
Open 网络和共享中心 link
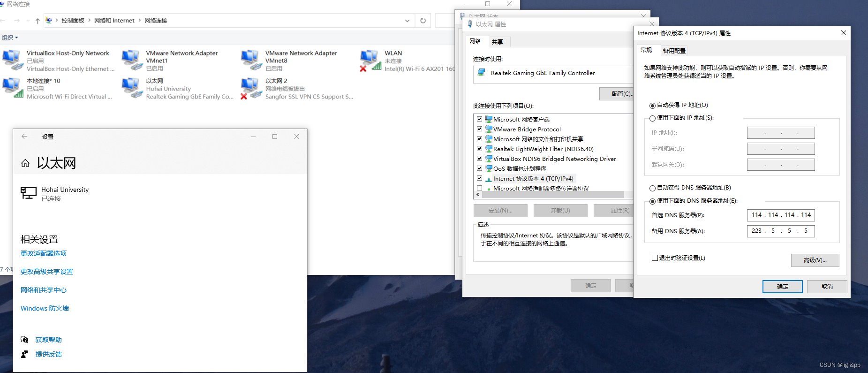coord(44,290)
